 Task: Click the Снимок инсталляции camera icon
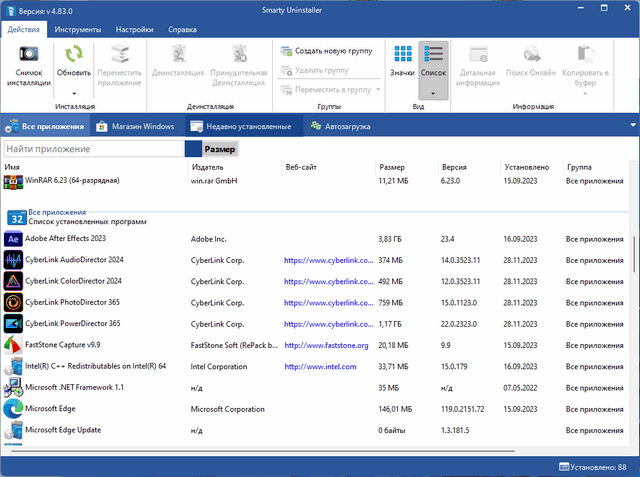tap(29, 55)
